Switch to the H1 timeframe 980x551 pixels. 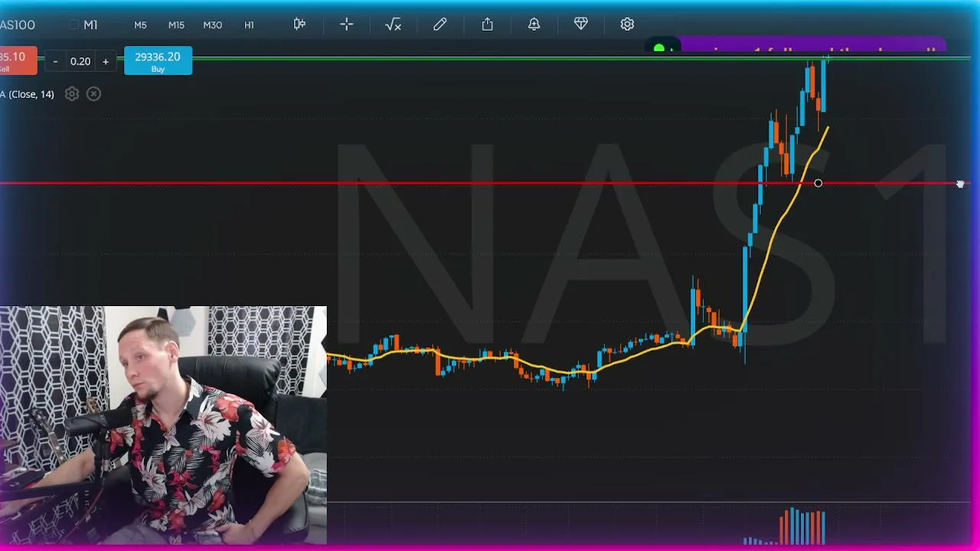coord(249,25)
